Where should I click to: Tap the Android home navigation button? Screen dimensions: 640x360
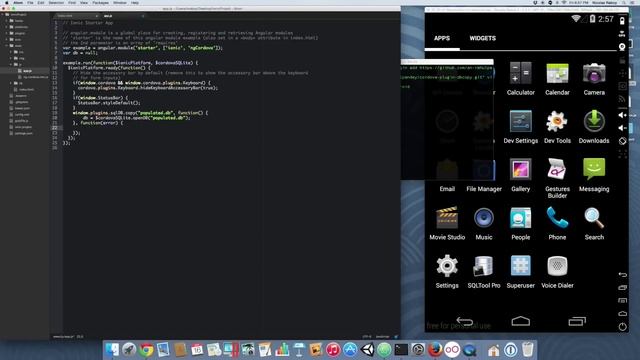520,321
